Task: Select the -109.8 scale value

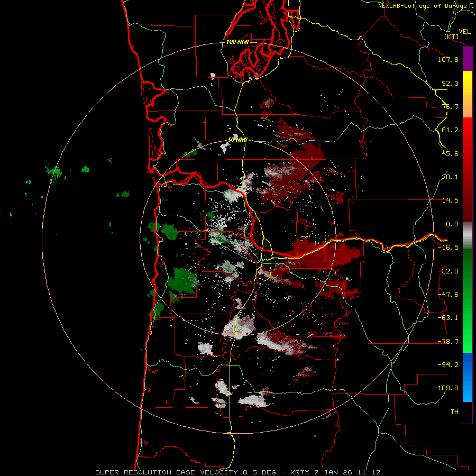Action: [x=446, y=388]
